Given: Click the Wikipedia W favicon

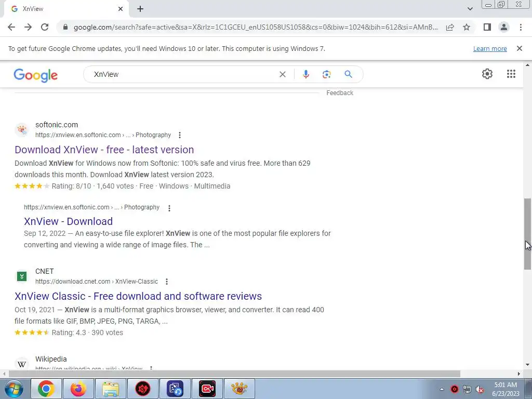Looking at the screenshot, I should pyautogui.click(x=22, y=364).
